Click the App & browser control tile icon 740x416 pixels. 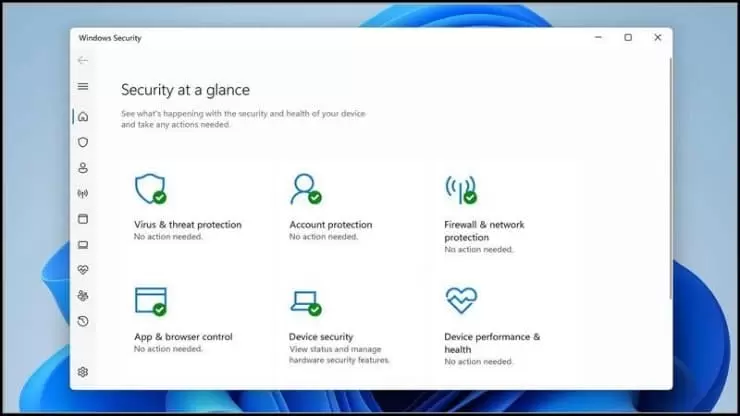pos(150,300)
